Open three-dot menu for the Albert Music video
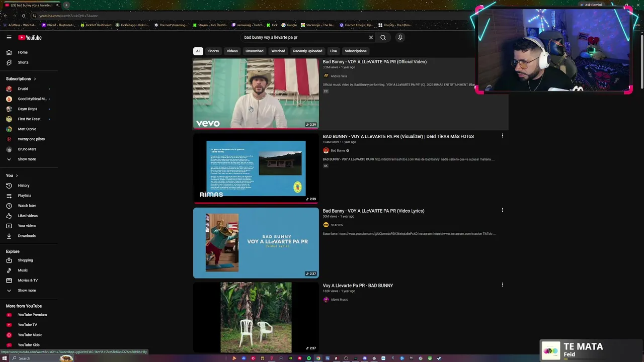644x362 pixels. click(x=502, y=285)
